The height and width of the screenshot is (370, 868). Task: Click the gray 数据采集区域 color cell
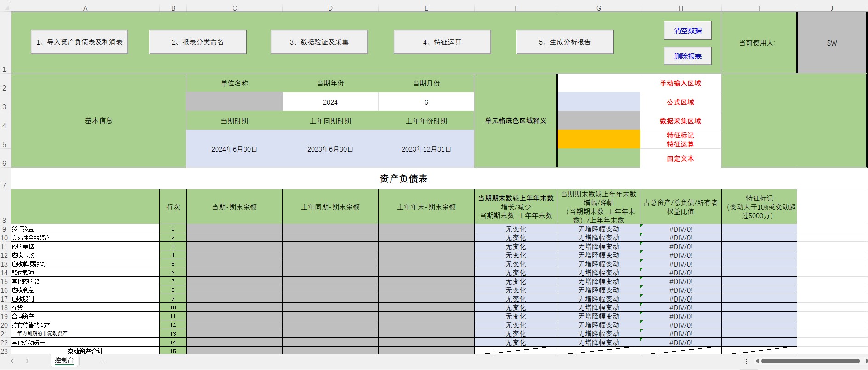point(599,121)
